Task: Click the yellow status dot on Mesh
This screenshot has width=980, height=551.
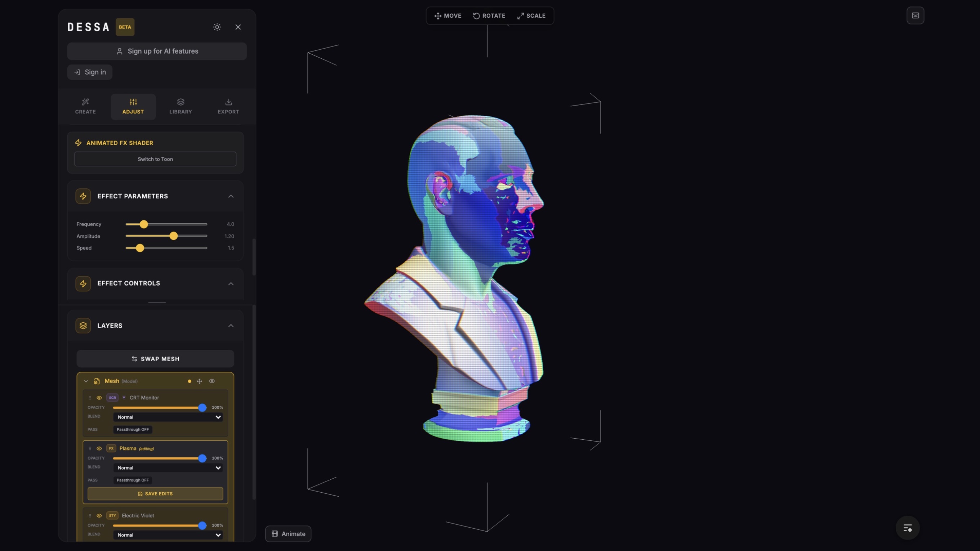Action: tap(190, 381)
